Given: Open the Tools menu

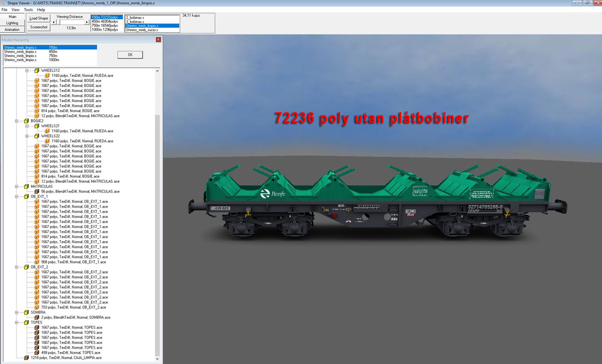Looking at the screenshot, I should 28,9.
